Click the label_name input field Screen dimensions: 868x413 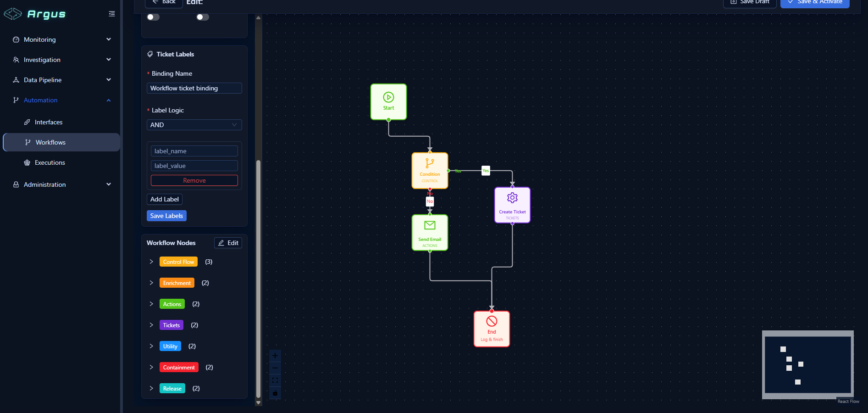(x=194, y=151)
